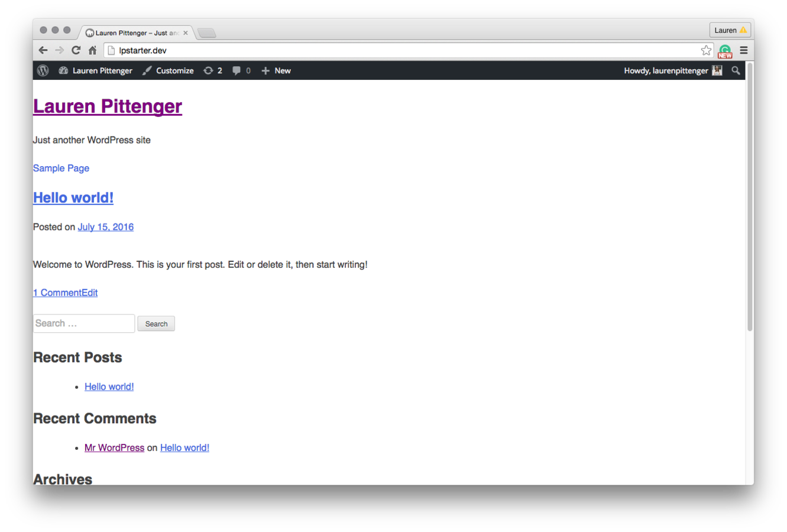
Task: Open a new browser tab
Action: point(206,33)
